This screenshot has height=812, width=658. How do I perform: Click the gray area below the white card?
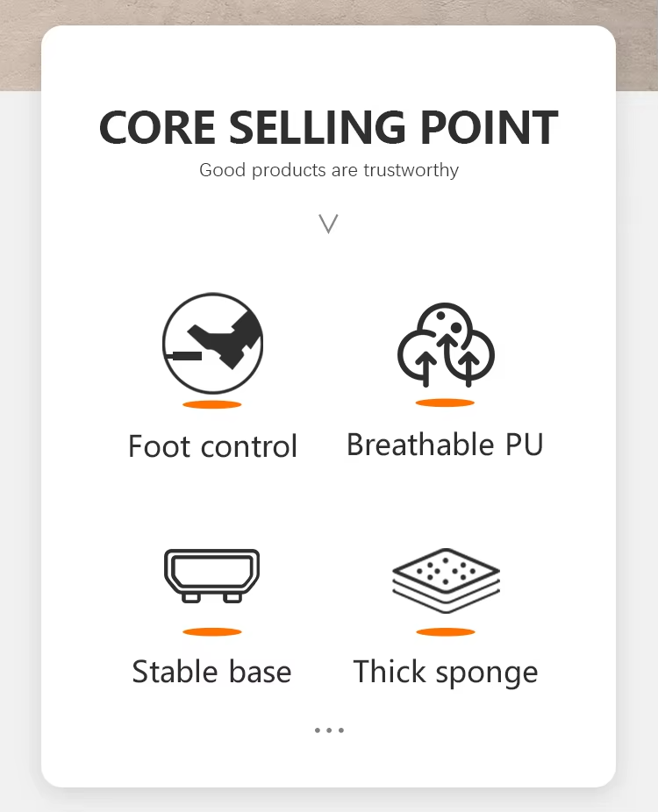(329, 800)
